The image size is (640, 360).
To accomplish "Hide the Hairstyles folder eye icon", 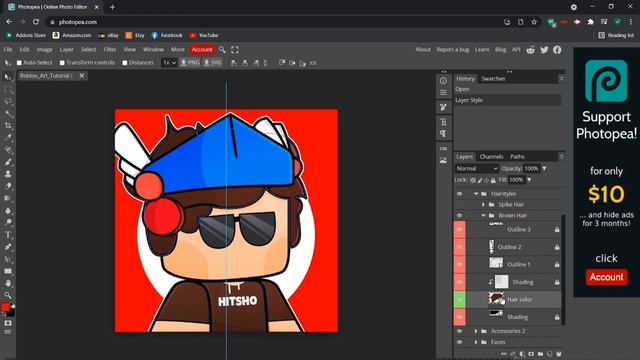I will [x=460, y=194].
